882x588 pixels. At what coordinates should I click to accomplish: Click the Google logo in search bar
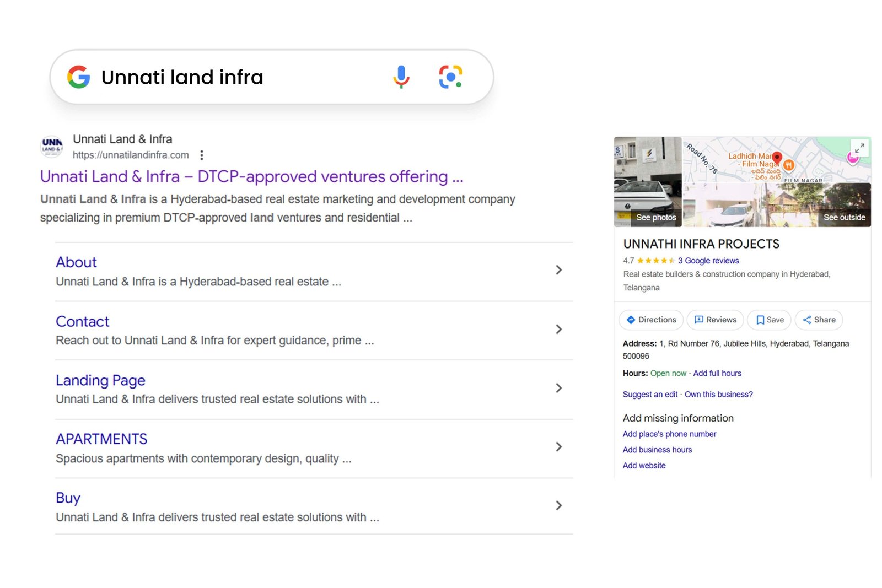click(79, 77)
